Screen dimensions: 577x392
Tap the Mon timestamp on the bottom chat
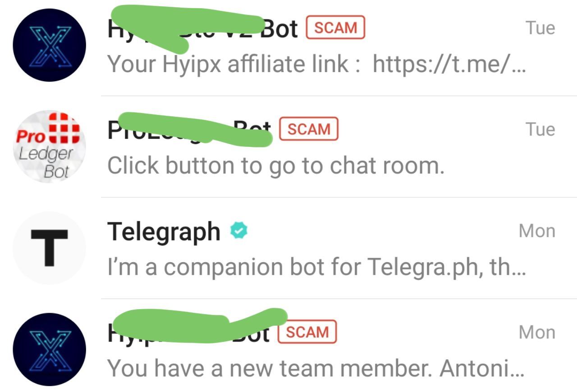pos(537,332)
